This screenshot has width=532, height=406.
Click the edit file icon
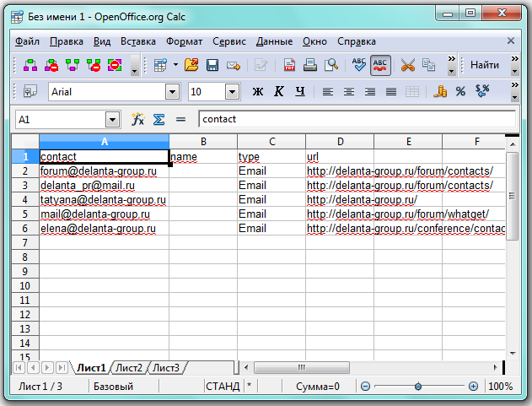point(261,65)
